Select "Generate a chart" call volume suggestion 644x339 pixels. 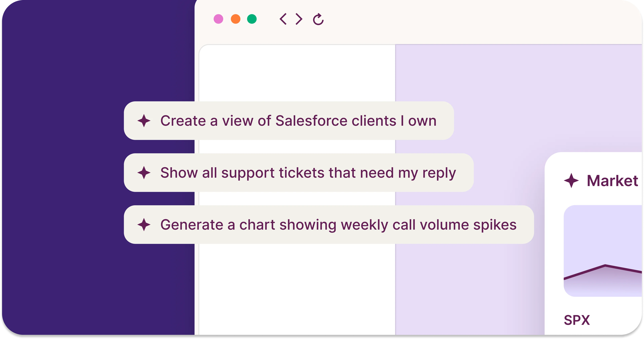[x=329, y=225]
